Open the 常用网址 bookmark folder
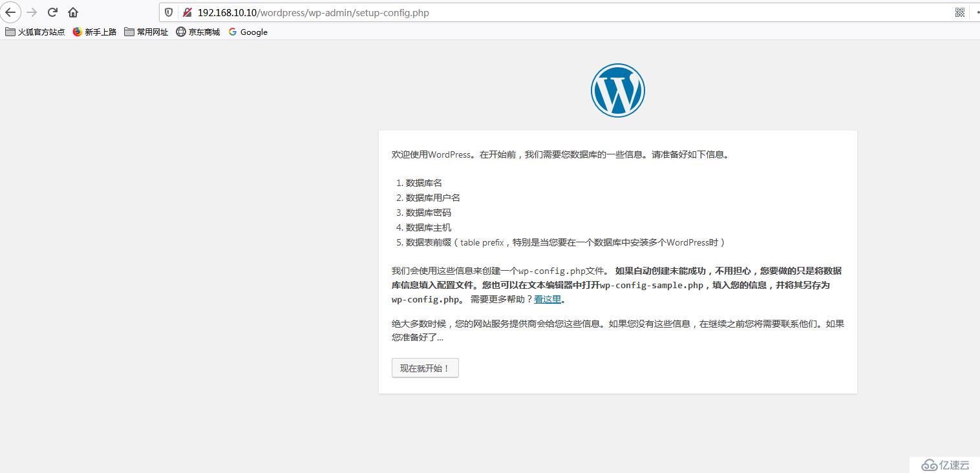 point(146,32)
